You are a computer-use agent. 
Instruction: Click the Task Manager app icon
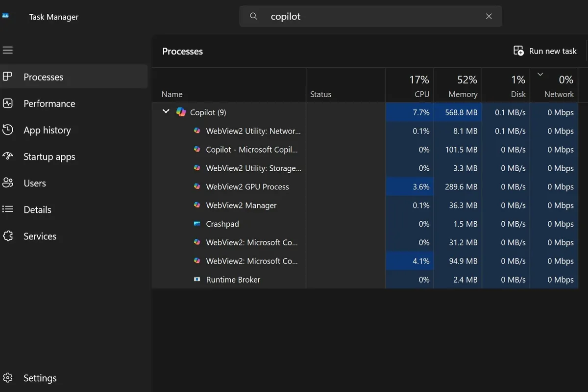point(5,16)
